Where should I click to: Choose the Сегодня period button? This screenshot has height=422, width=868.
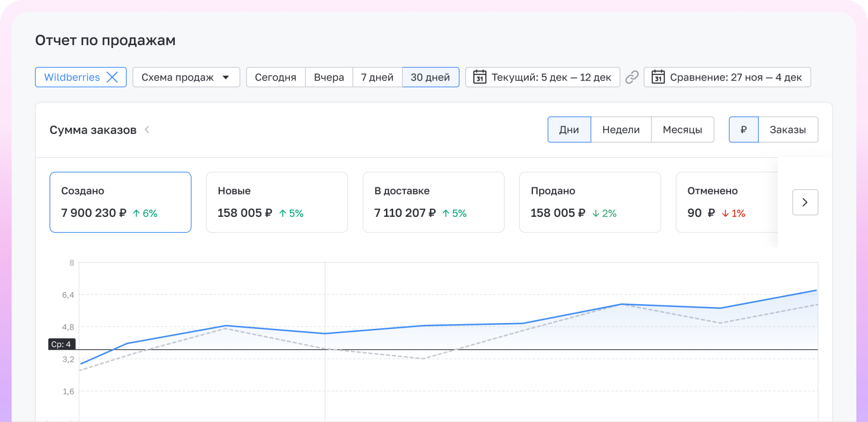(275, 77)
